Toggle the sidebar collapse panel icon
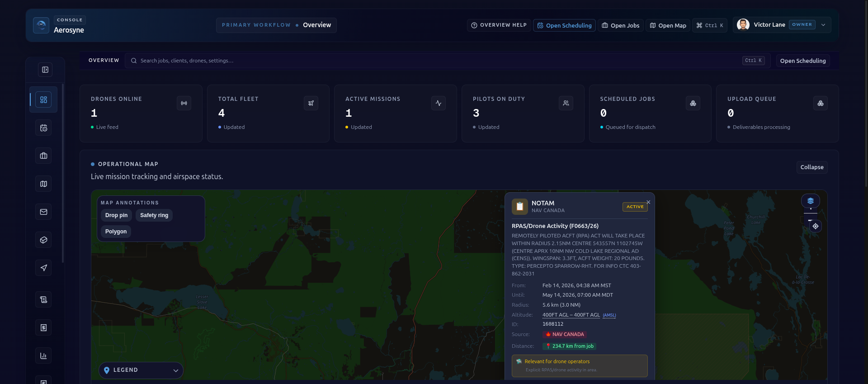868x384 pixels. pyautogui.click(x=45, y=70)
